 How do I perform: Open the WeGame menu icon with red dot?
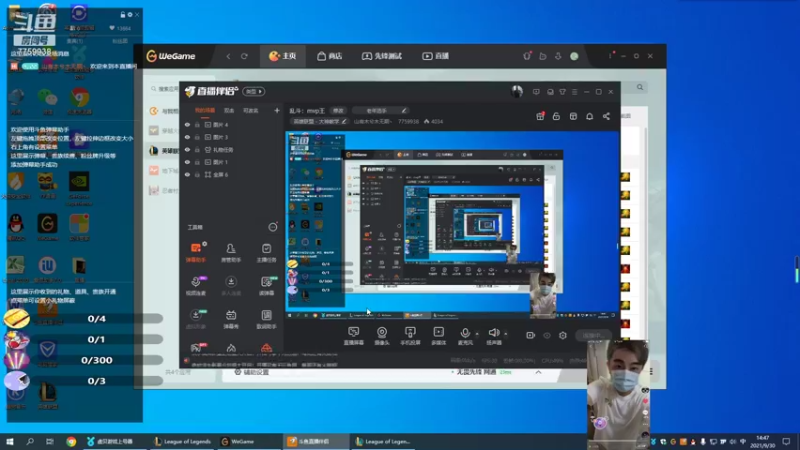pos(610,56)
